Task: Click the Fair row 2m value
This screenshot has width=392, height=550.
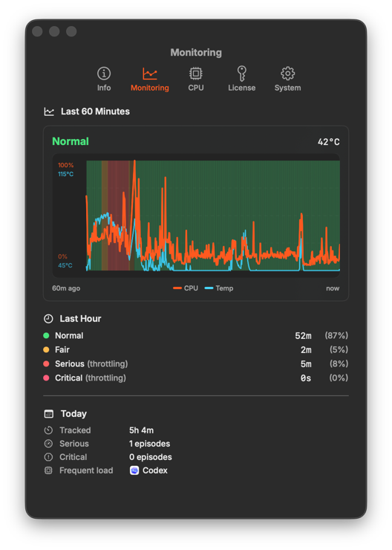Action: coord(306,350)
